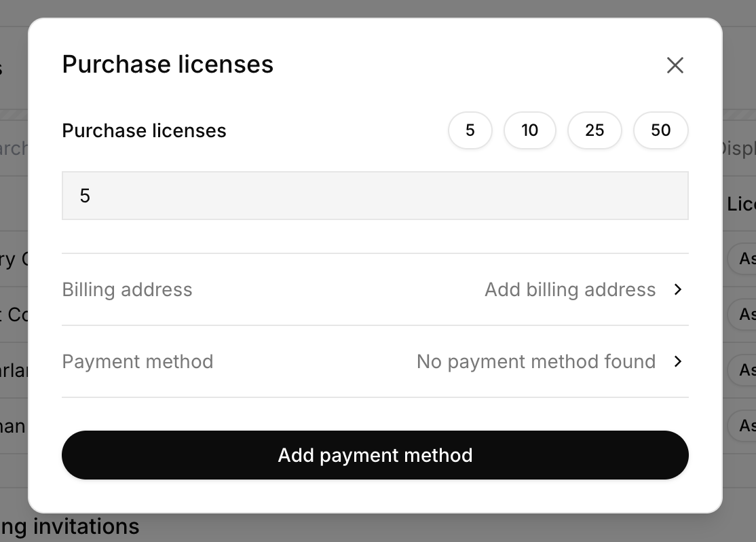Click the Purchase licenses dialog title

pyautogui.click(x=168, y=64)
